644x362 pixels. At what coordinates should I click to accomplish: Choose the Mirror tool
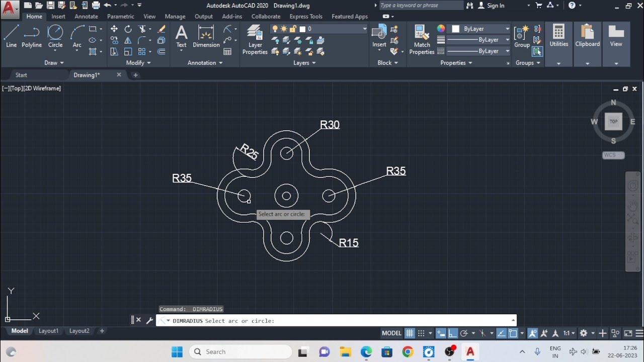click(128, 40)
